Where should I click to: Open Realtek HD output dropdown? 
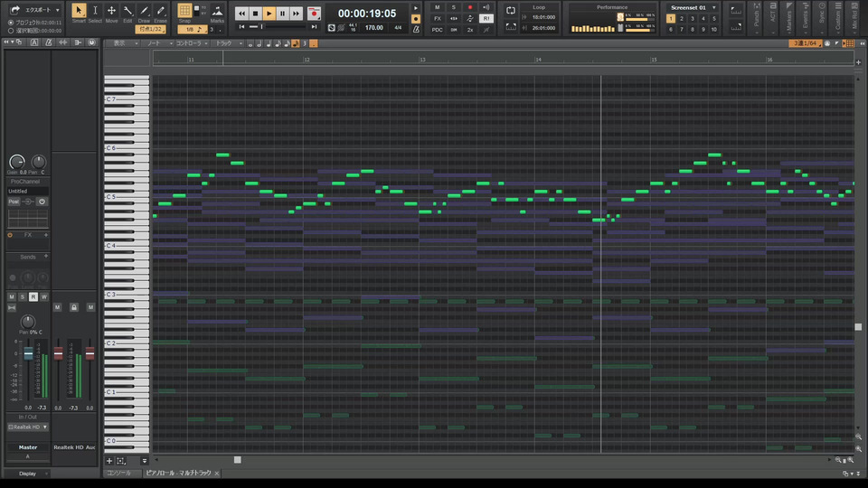(x=28, y=427)
